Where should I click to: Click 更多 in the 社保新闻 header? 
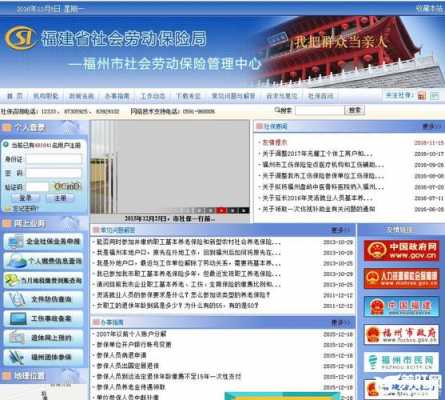[431, 126]
